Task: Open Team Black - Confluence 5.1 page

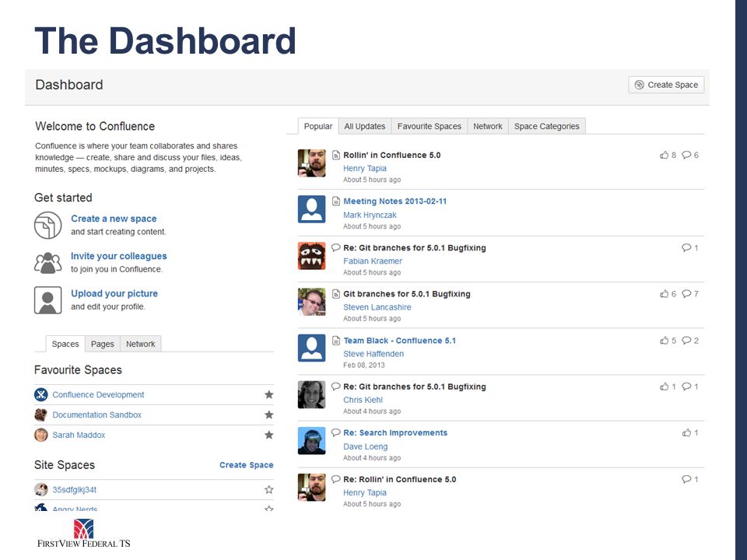Action: tap(400, 341)
